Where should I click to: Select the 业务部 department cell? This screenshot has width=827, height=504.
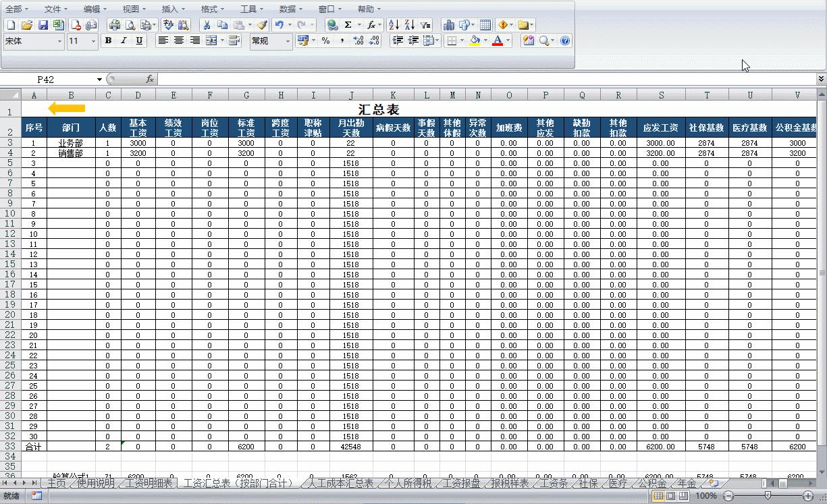71,143
